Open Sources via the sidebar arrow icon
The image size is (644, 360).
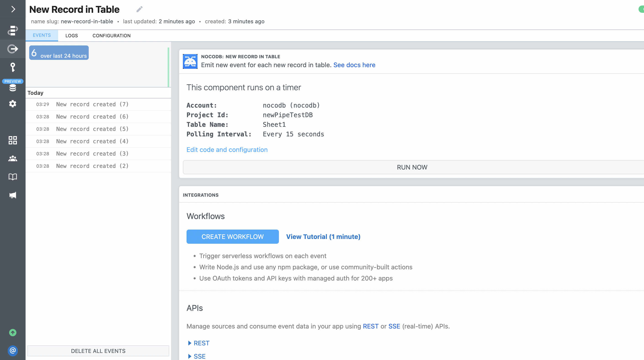pos(13,49)
